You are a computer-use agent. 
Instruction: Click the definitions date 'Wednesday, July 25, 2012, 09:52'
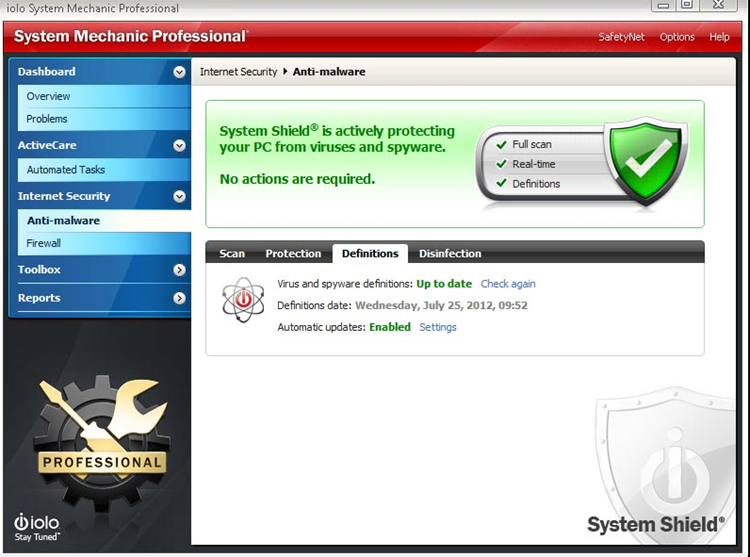tap(441, 306)
